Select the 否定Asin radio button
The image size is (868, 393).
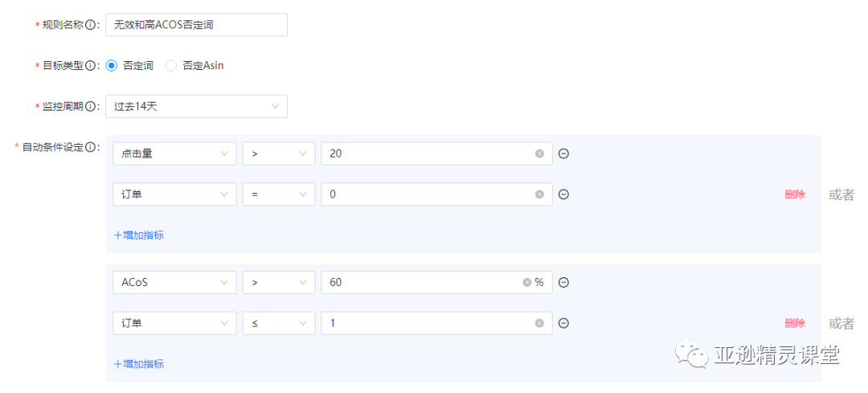coord(171,66)
